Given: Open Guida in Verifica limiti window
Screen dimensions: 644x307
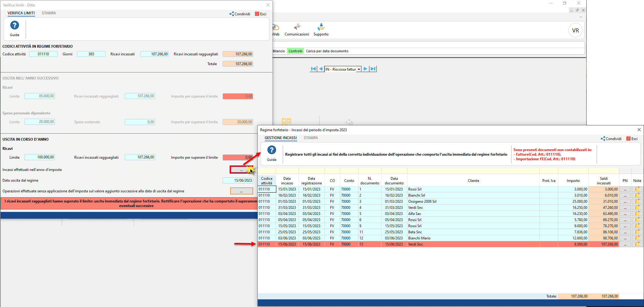Looking at the screenshot, I should click(x=14, y=28).
